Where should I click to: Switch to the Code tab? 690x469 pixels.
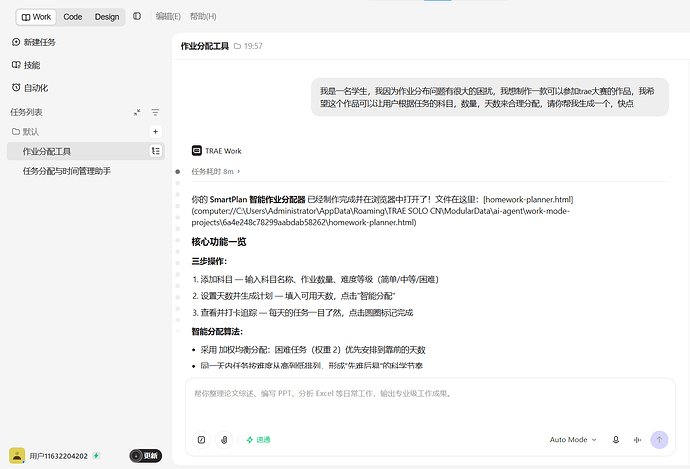[x=73, y=17]
